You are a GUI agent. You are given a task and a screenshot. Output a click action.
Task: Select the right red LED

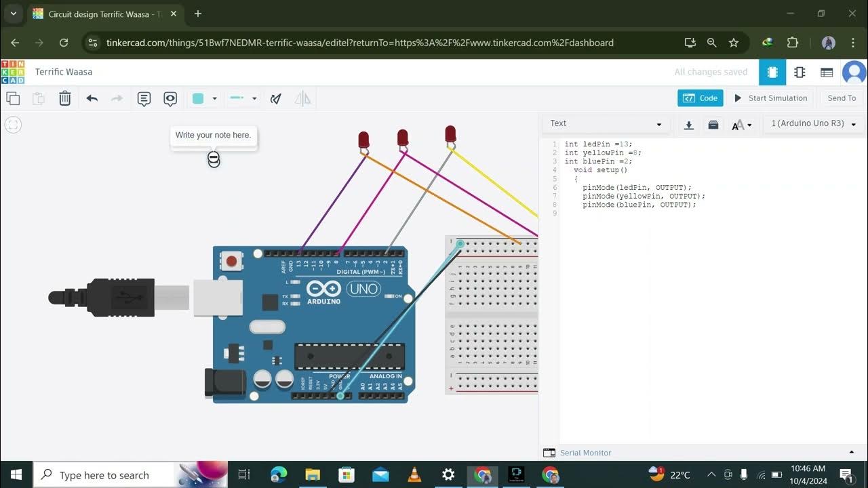450,134
